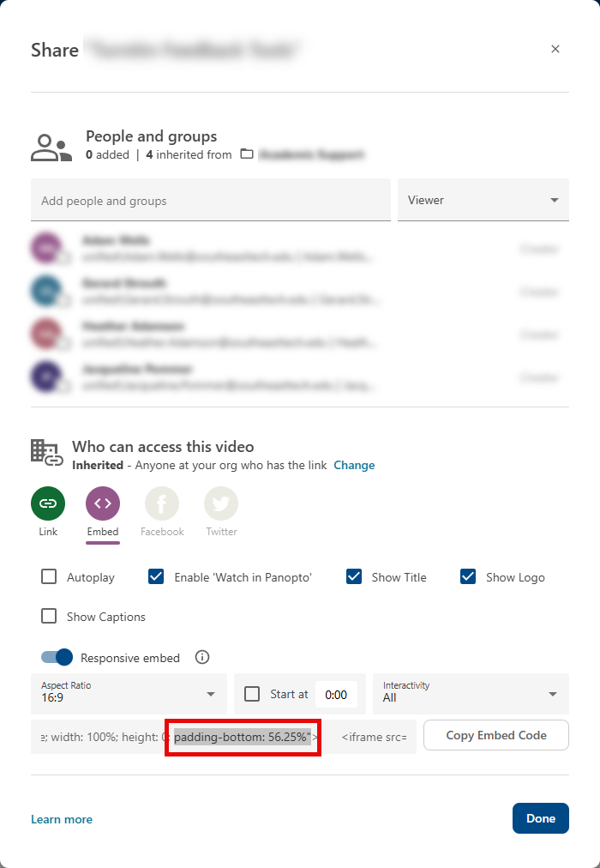Check the Start at checkbox
Screen dimensions: 600x868
(252, 694)
